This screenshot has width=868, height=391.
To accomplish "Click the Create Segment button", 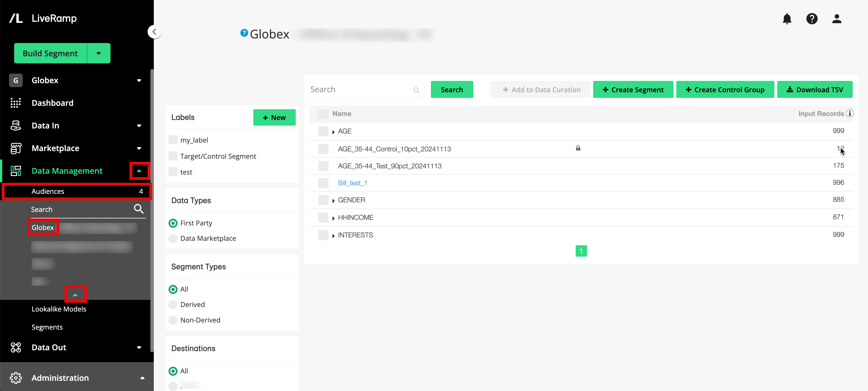I will point(633,89).
